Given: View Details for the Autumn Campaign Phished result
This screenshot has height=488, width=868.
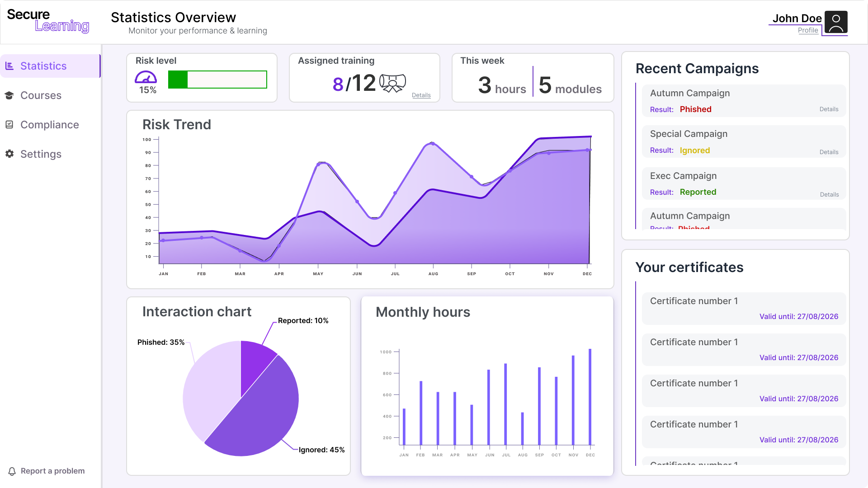Looking at the screenshot, I should pyautogui.click(x=829, y=109).
